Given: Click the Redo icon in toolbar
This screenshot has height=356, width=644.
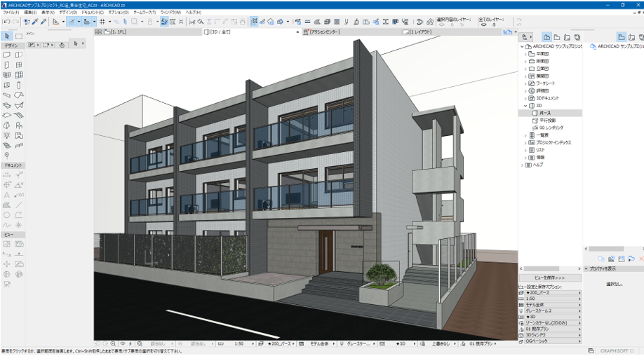Looking at the screenshot, I should point(15,22).
